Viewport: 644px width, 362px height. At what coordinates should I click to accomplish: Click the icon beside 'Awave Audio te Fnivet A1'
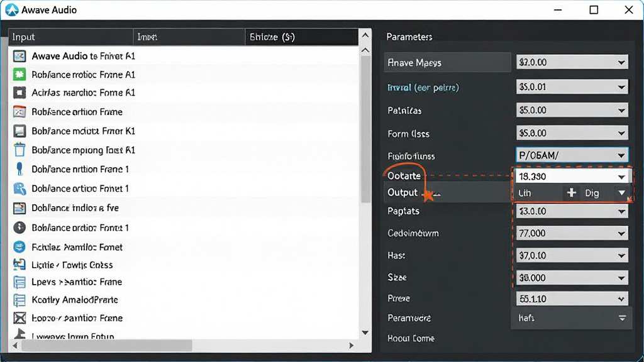tap(19, 56)
